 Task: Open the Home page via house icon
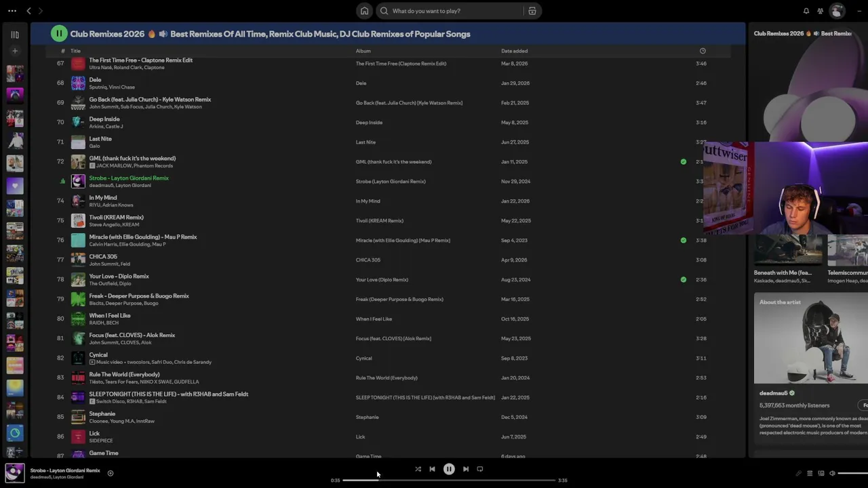point(364,11)
